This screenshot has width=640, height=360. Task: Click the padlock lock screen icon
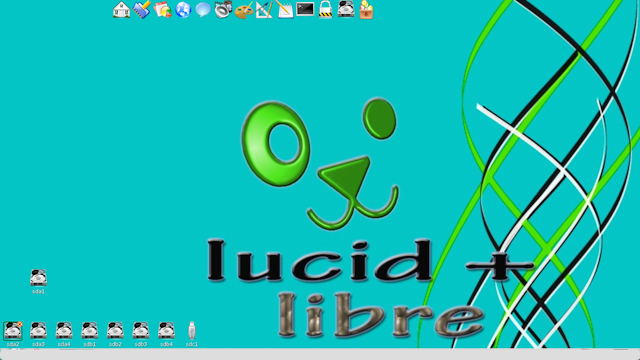325,9
